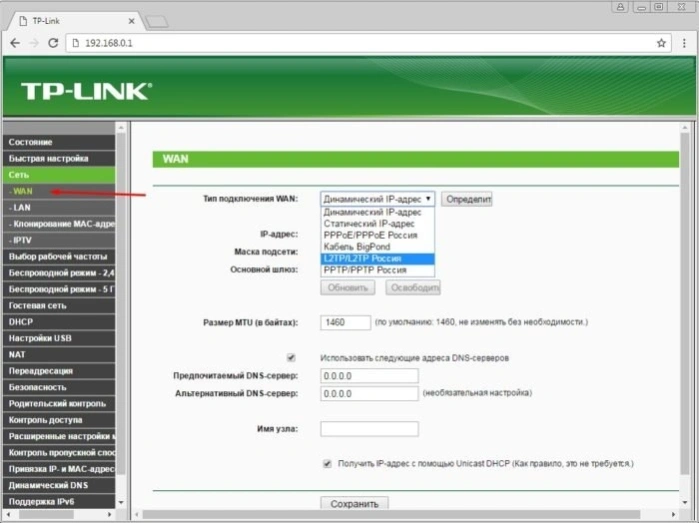Open Динамический DNS menu
The width and height of the screenshot is (699, 523).
tap(59, 486)
